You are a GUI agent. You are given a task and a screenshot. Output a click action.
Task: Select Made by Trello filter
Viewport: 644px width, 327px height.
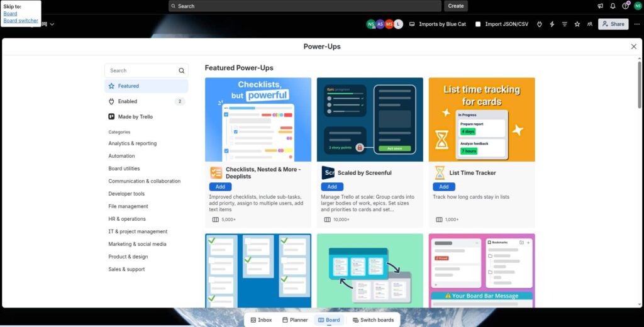coord(146,117)
